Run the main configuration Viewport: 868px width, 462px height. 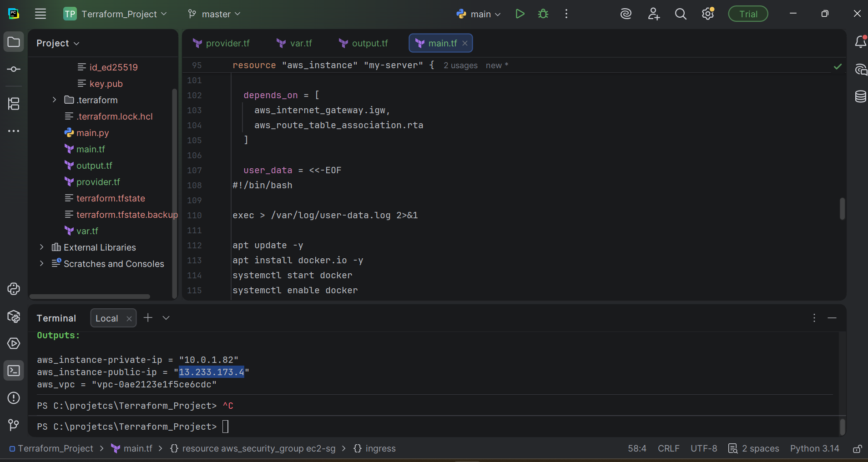520,14
